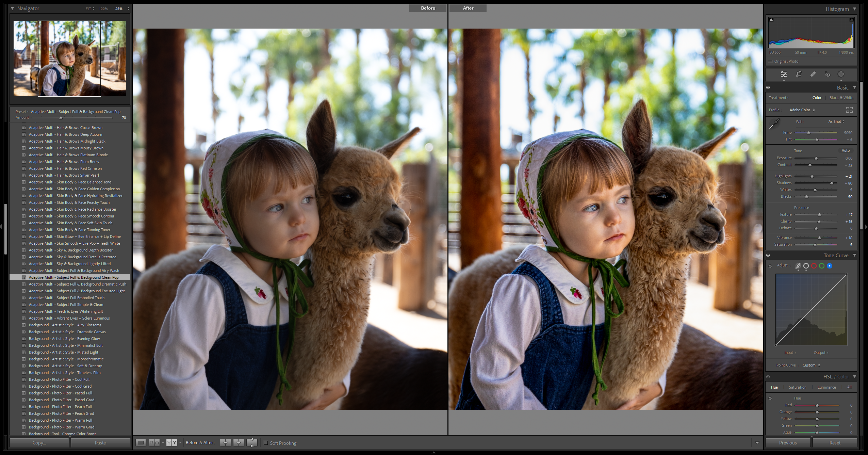
Task: Copy Before settings to After arrow
Action: click(225, 442)
